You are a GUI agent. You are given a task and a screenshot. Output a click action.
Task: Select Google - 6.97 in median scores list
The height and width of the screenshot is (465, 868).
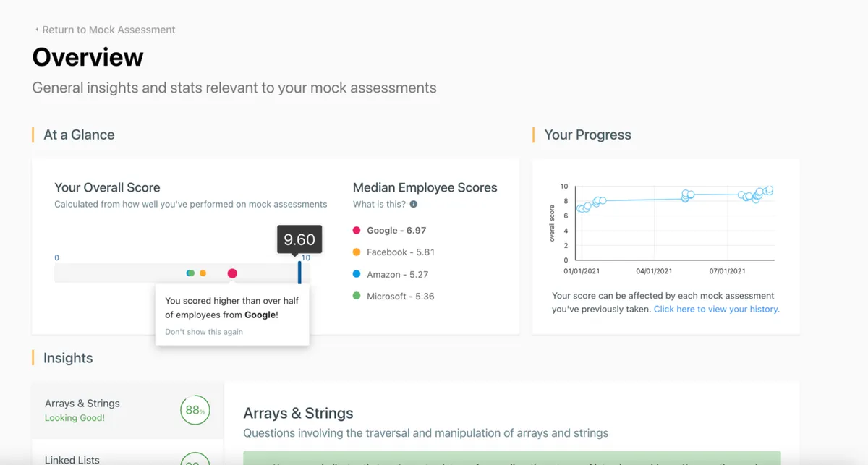tap(396, 231)
